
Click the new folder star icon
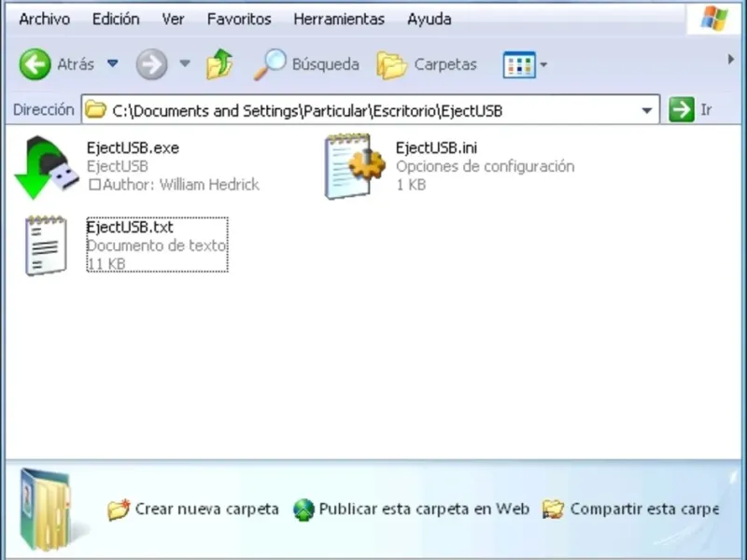click(119, 510)
